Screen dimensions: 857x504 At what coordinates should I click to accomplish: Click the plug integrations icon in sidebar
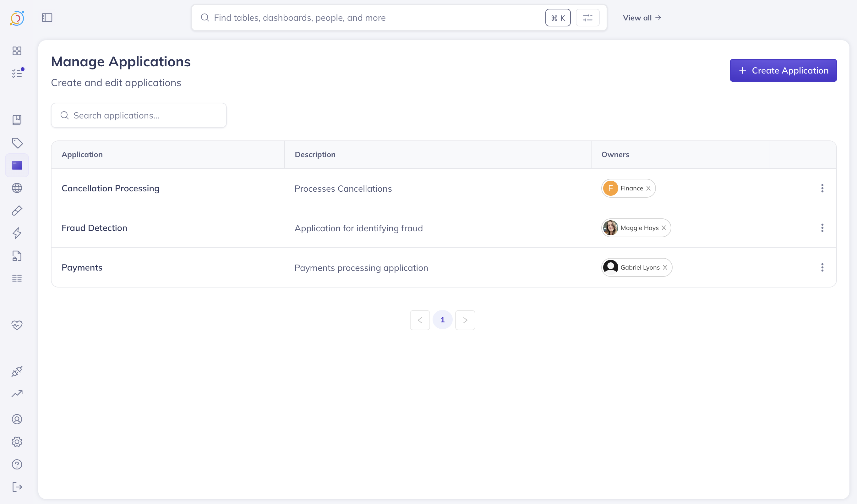(17, 371)
